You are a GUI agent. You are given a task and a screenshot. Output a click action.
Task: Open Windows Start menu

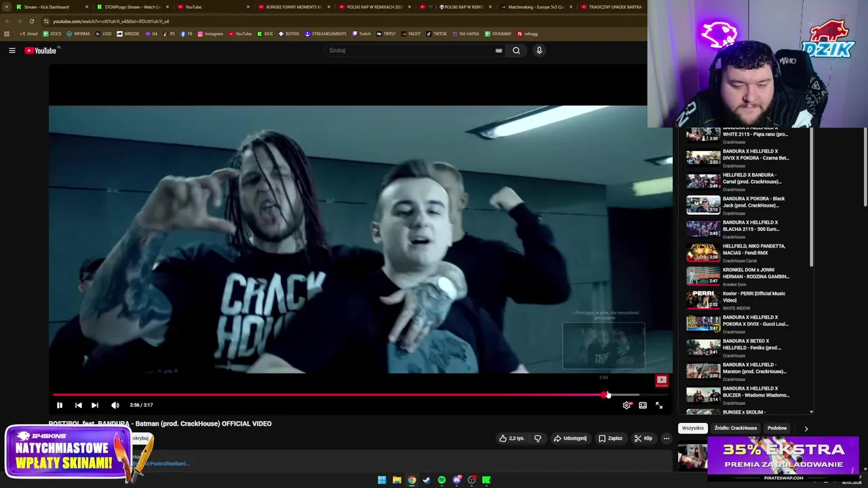pyautogui.click(x=382, y=480)
